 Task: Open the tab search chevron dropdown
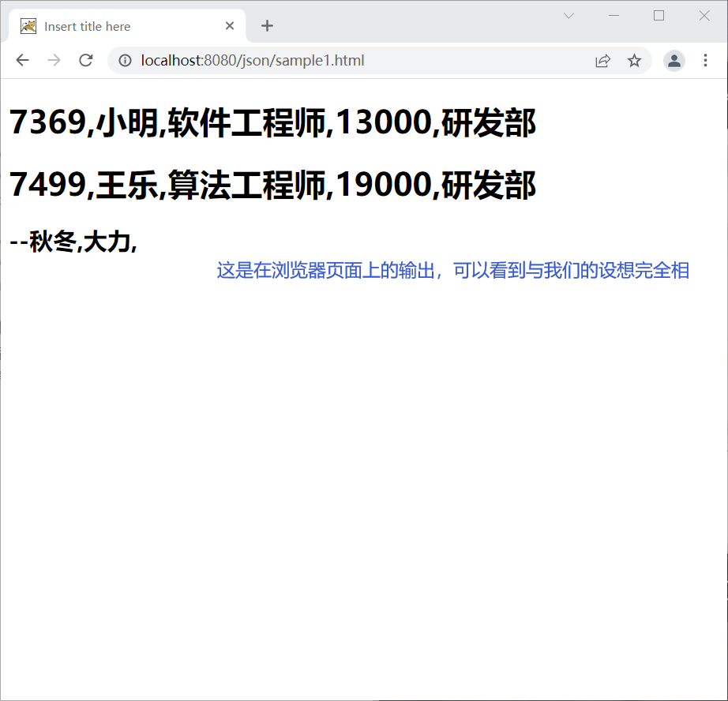(569, 16)
